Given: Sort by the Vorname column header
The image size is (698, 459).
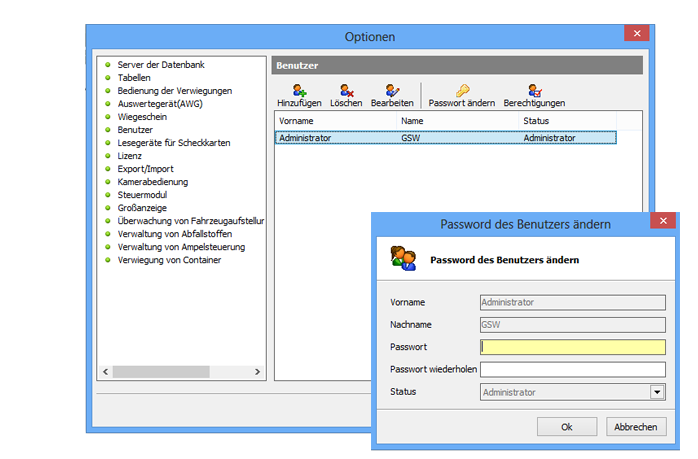Looking at the screenshot, I should coord(335,121).
